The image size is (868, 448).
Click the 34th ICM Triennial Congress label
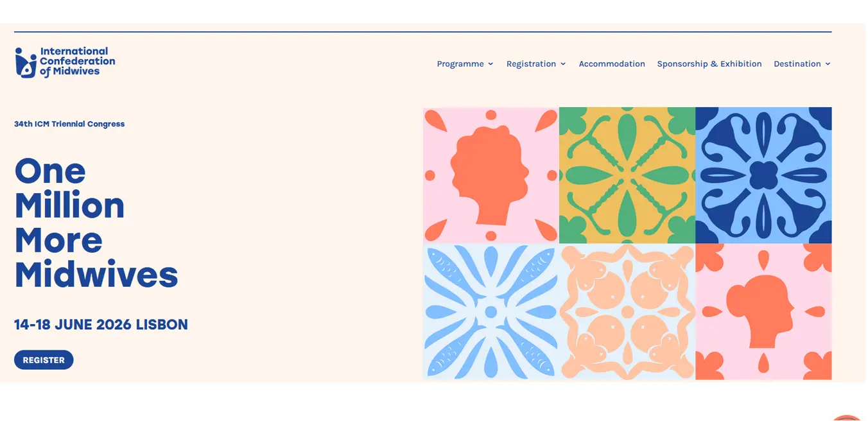click(69, 124)
